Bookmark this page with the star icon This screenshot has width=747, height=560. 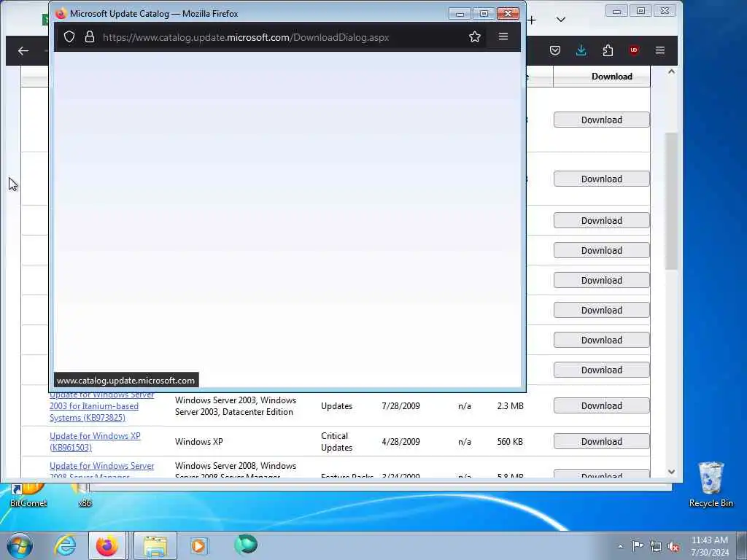(x=474, y=36)
